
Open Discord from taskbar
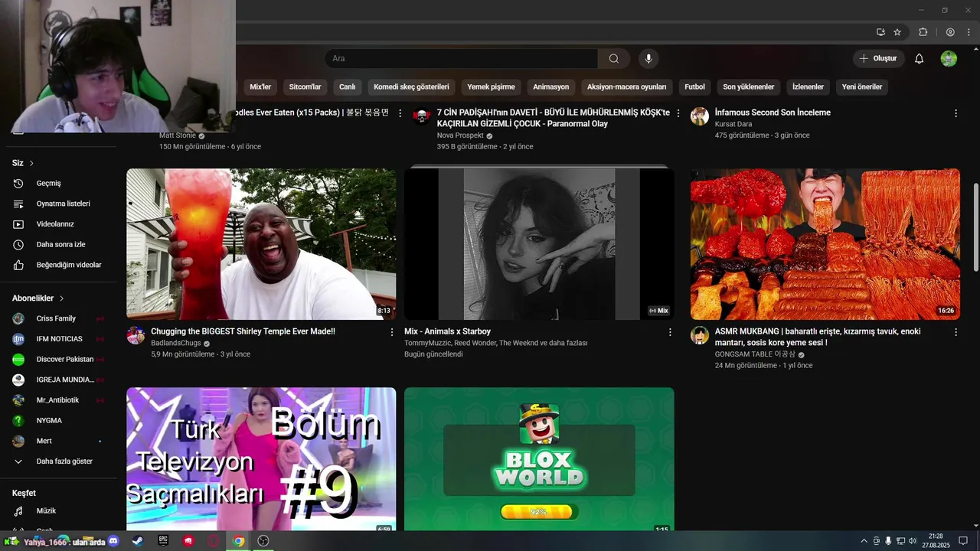pos(114,540)
